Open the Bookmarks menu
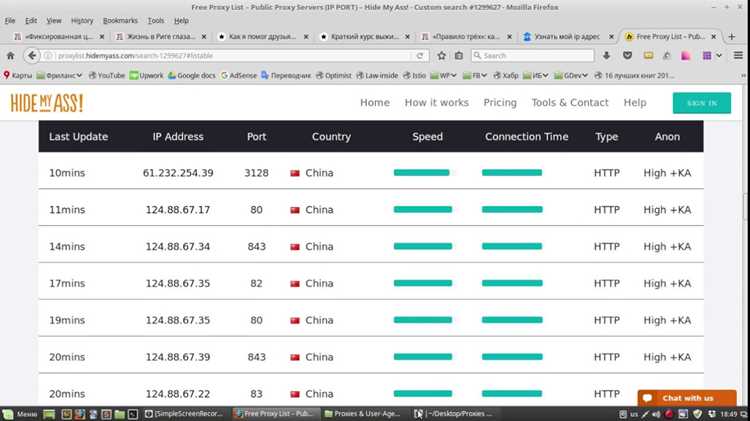This screenshot has height=421, width=750. 120,21
